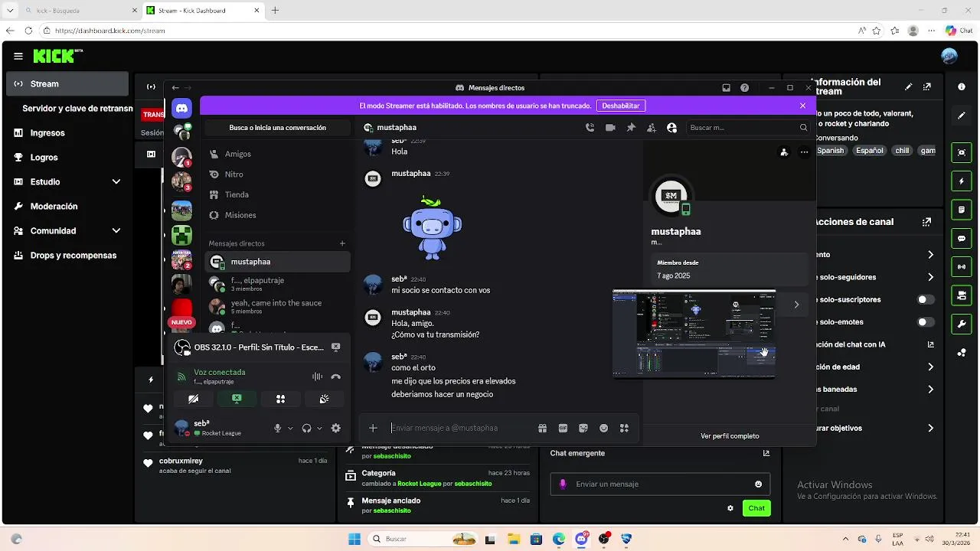Viewport: 980px width, 551px height.
Task: Stop streaming OBS window icon
Action: (x=335, y=347)
